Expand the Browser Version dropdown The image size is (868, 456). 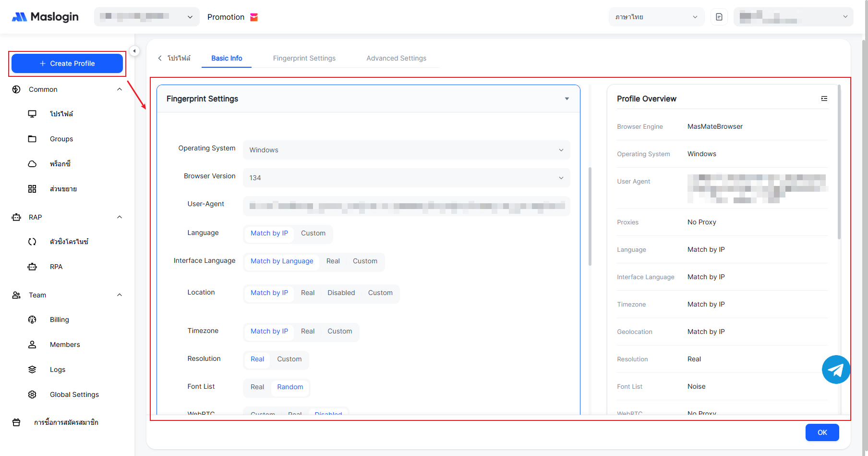pos(406,178)
